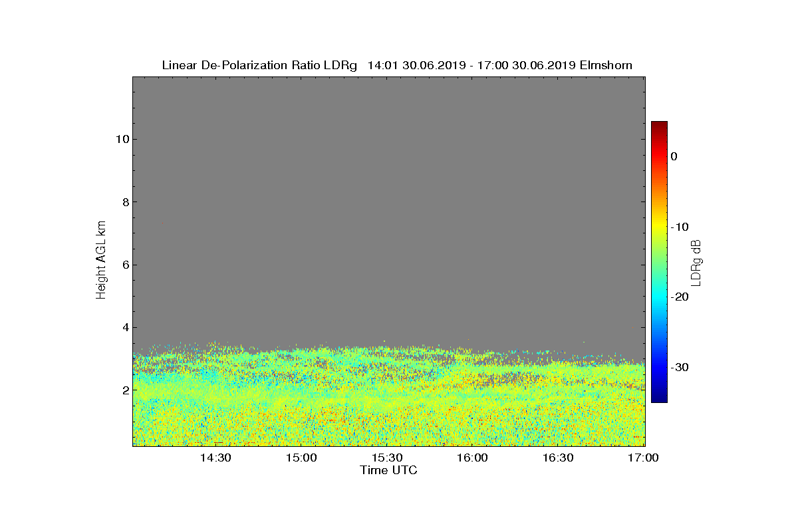Click the plot title 'Linear De-Polarization Ratio LDRg'
Screen dimensions: 798x532
259,65
